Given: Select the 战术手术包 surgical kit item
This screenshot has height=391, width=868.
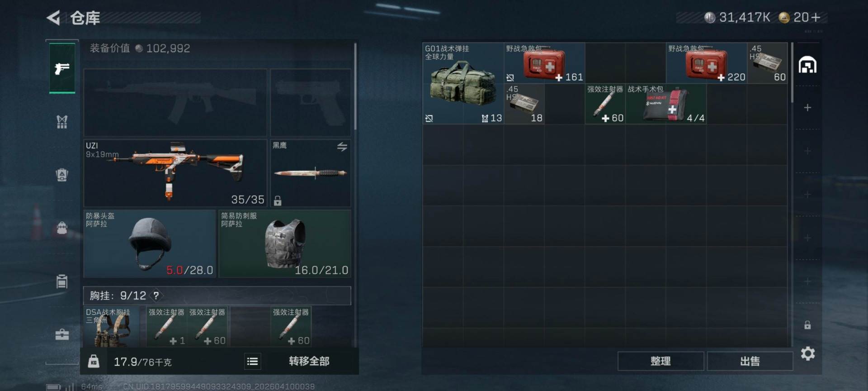Looking at the screenshot, I should tap(666, 104).
